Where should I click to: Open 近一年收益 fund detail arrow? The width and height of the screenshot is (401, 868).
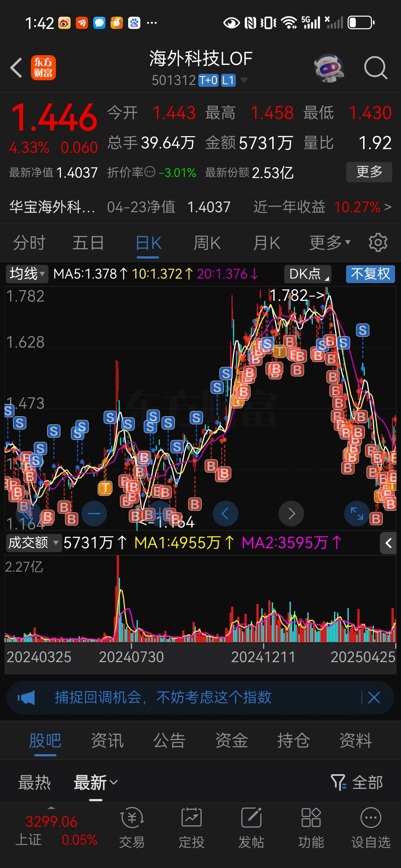388,207
